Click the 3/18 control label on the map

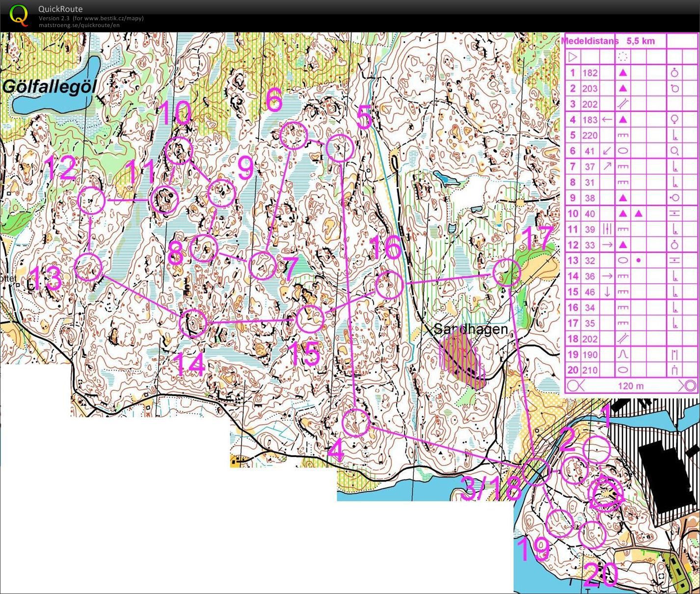[490, 488]
